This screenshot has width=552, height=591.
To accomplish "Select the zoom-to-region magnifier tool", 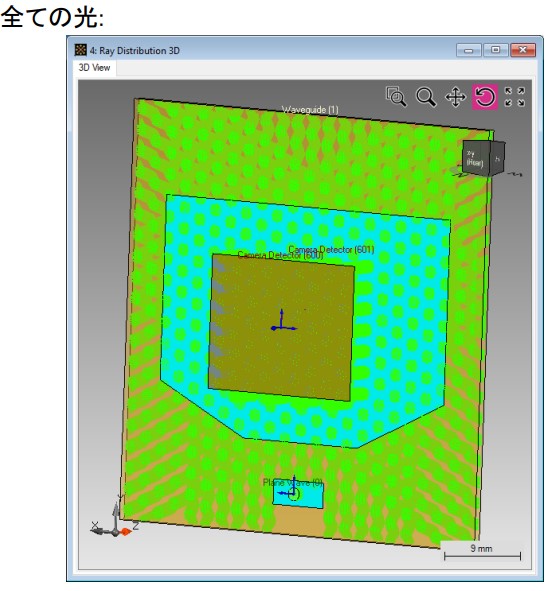I will (x=396, y=96).
